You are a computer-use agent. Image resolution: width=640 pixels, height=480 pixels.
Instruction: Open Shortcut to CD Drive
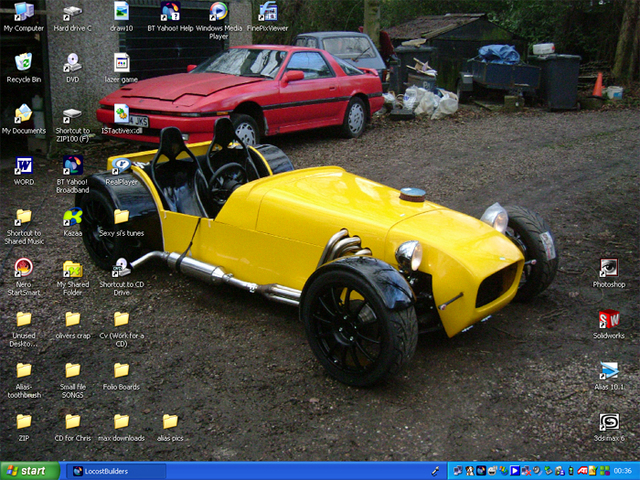(121, 278)
